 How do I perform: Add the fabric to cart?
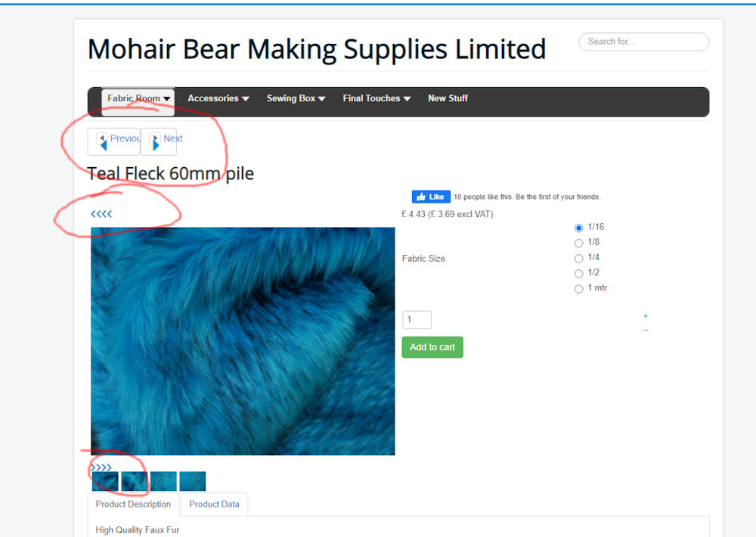[432, 347]
